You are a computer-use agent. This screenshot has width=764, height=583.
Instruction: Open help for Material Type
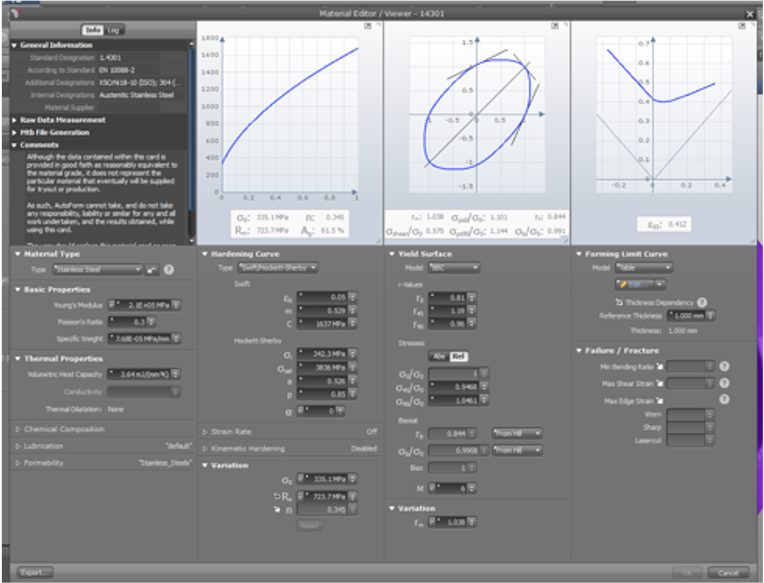click(x=169, y=269)
